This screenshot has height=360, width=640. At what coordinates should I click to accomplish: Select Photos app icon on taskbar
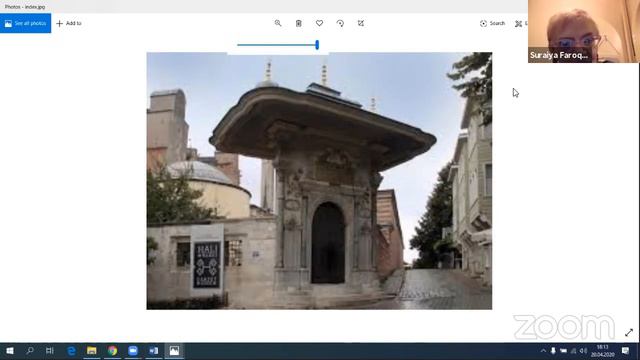(174, 351)
